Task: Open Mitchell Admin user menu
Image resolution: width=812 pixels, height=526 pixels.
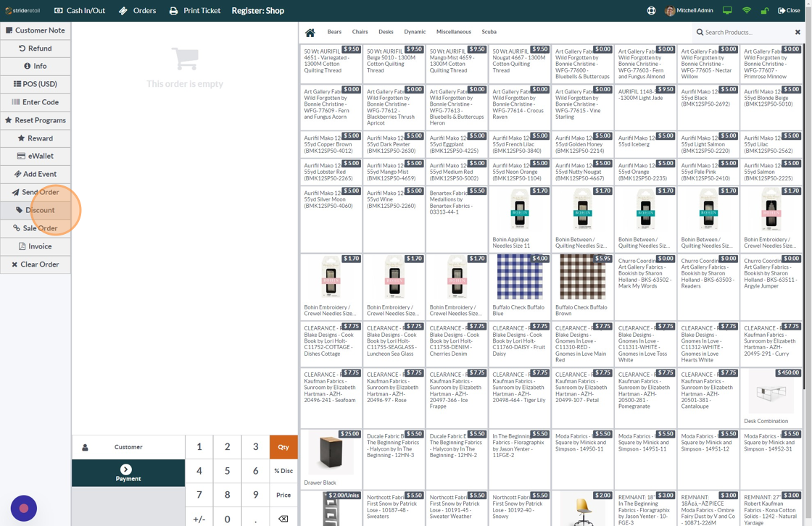Action: [x=689, y=10]
